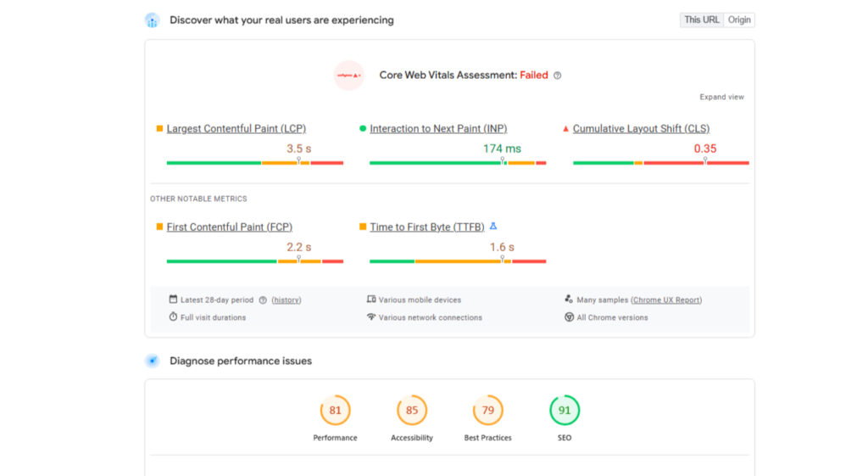Click the Performance label under score 81
Viewport: 868px width, 476px height.
pyautogui.click(x=335, y=438)
